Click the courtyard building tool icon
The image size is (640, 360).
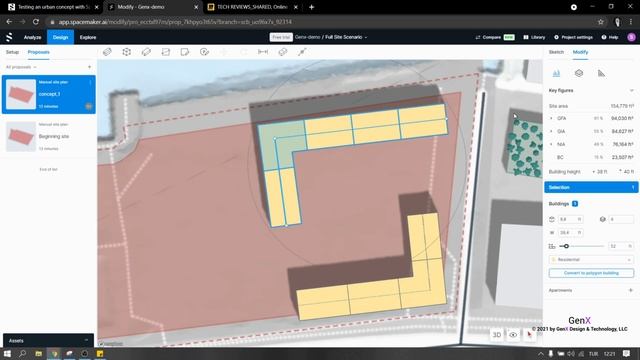(127, 52)
